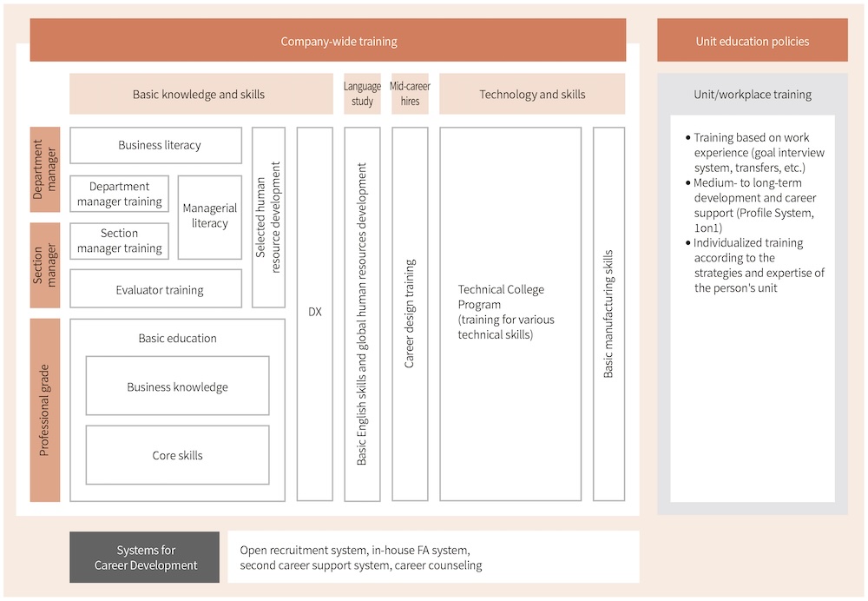Click the Company-wide training header
868x601 pixels.
click(328, 40)
